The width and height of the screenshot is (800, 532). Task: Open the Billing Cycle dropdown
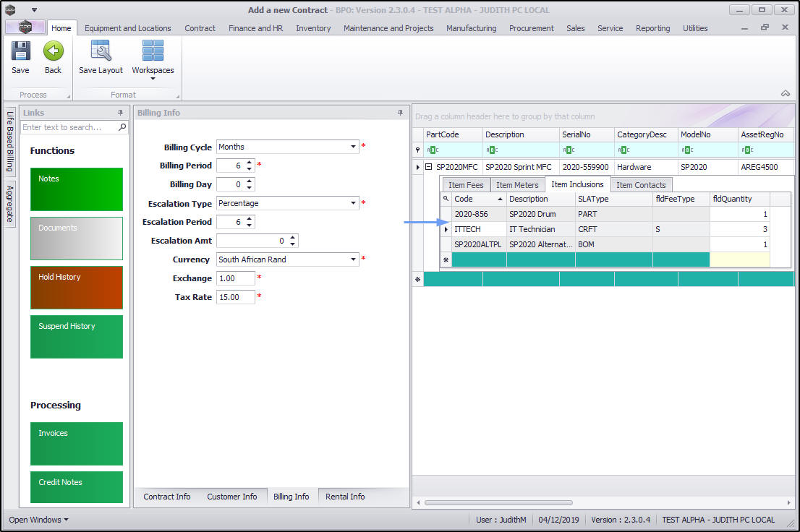coord(354,147)
